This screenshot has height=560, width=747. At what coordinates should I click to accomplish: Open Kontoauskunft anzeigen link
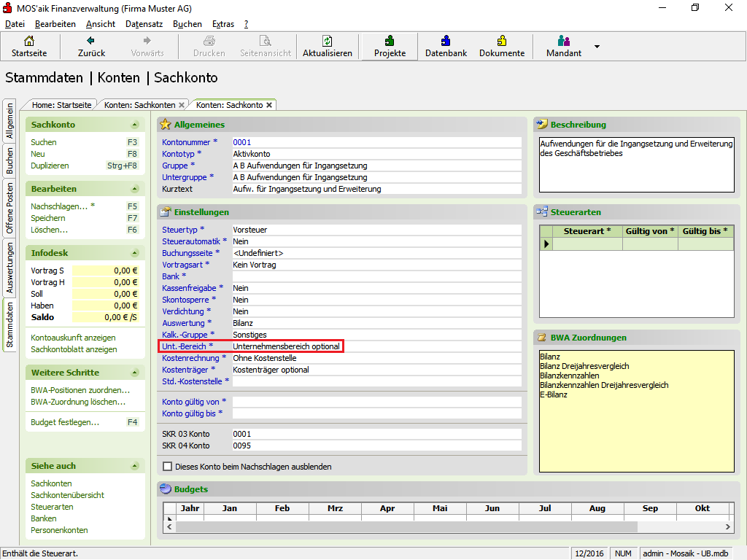pos(73,338)
